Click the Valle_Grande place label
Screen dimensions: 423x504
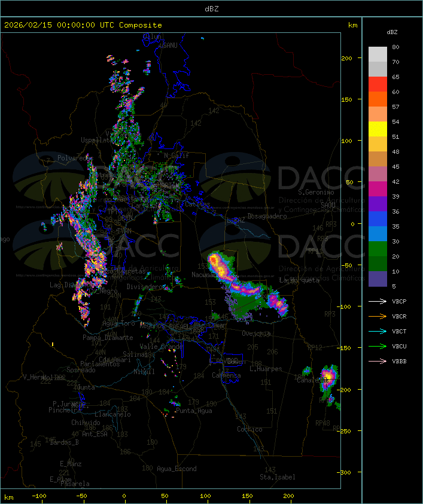click(161, 347)
